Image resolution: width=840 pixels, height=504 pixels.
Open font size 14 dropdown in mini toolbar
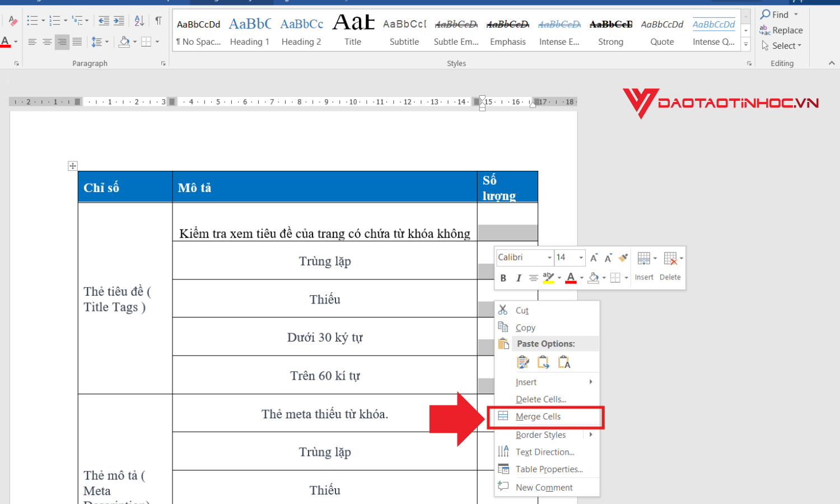[581, 258]
